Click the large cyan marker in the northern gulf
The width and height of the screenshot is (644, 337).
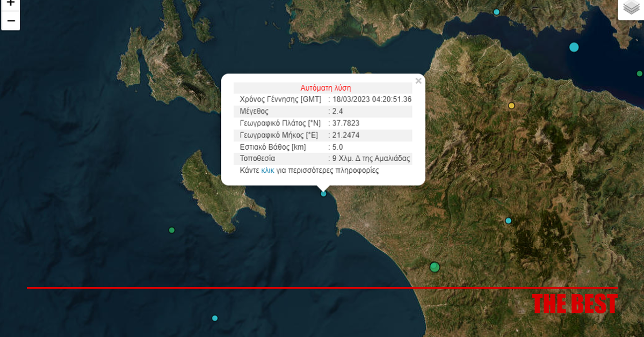(x=574, y=47)
